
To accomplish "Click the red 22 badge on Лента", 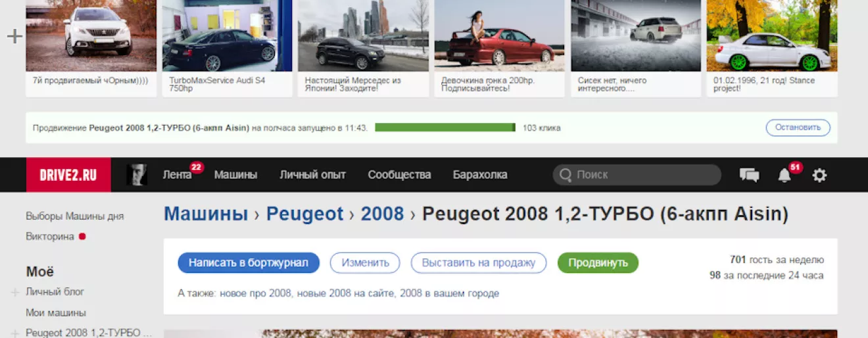I will click(x=197, y=167).
